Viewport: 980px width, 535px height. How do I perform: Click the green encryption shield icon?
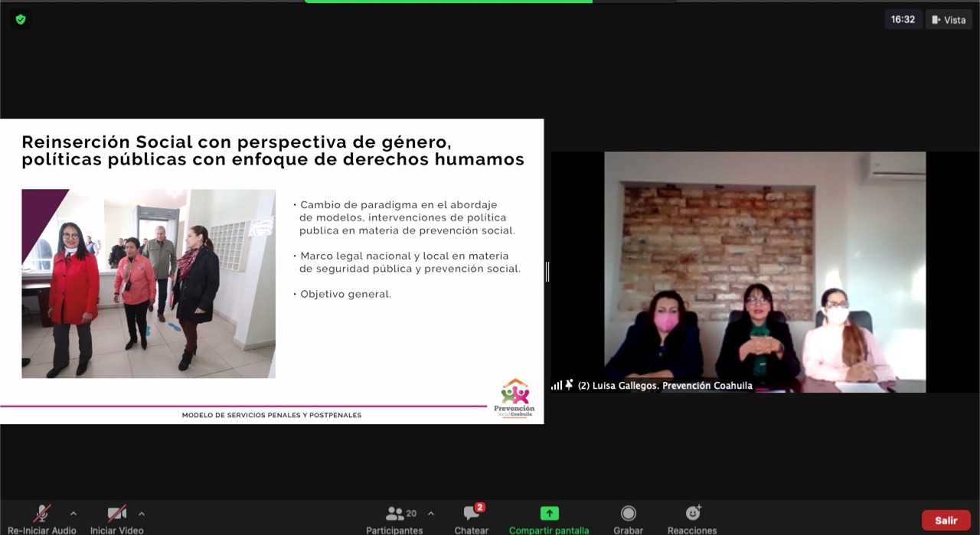[21, 20]
